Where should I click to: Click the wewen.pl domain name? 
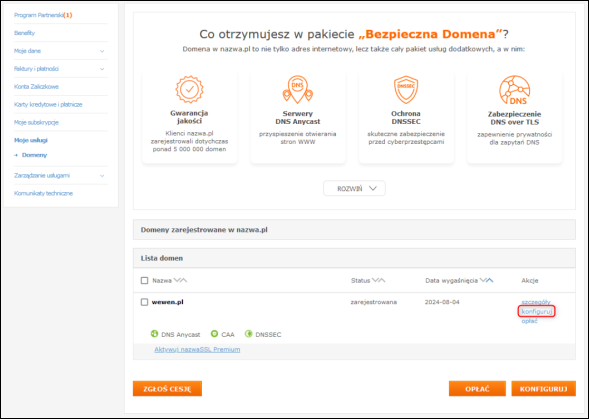coord(168,302)
